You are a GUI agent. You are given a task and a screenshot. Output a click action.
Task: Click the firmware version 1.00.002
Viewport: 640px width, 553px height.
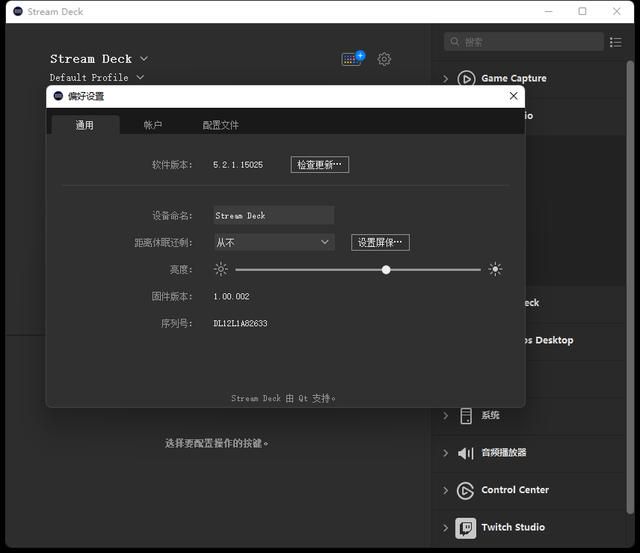click(231, 297)
